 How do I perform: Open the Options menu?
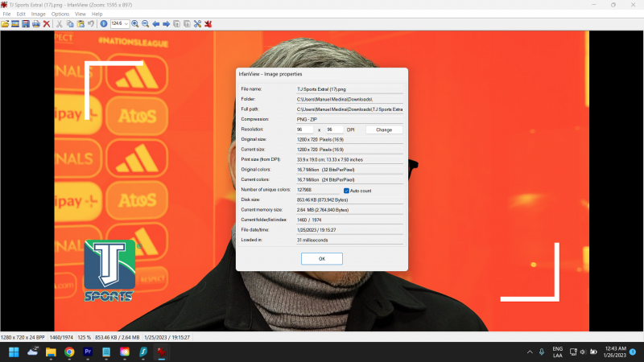(60, 14)
